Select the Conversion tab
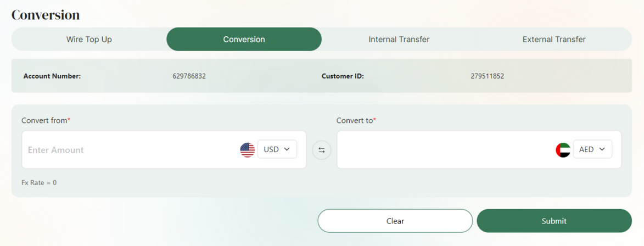Viewport: 644px width, 246px height. tap(244, 40)
